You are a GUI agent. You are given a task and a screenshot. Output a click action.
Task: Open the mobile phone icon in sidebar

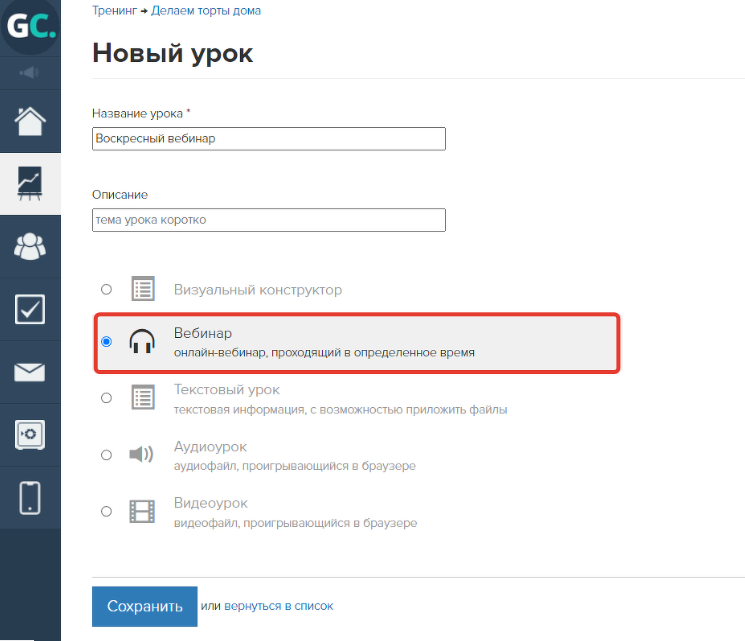click(x=30, y=498)
